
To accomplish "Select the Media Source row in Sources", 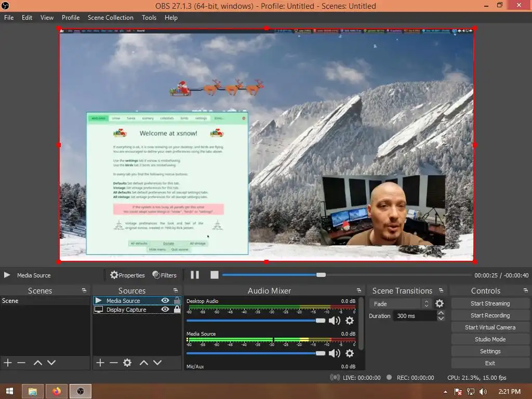I will point(137,301).
